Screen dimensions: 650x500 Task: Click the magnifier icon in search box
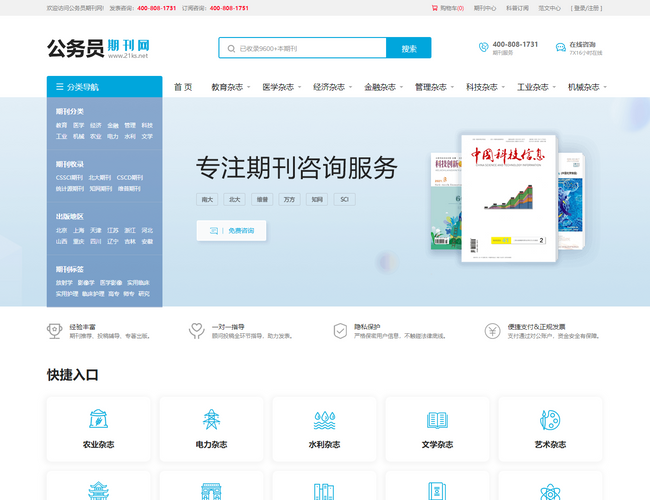pyautogui.click(x=231, y=49)
